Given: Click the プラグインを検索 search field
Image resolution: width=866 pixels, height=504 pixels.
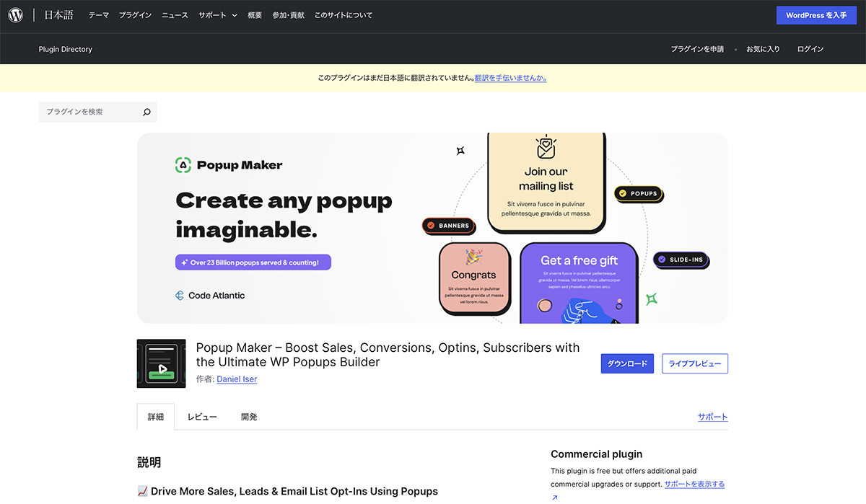Looking at the screenshot, I should pos(90,112).
